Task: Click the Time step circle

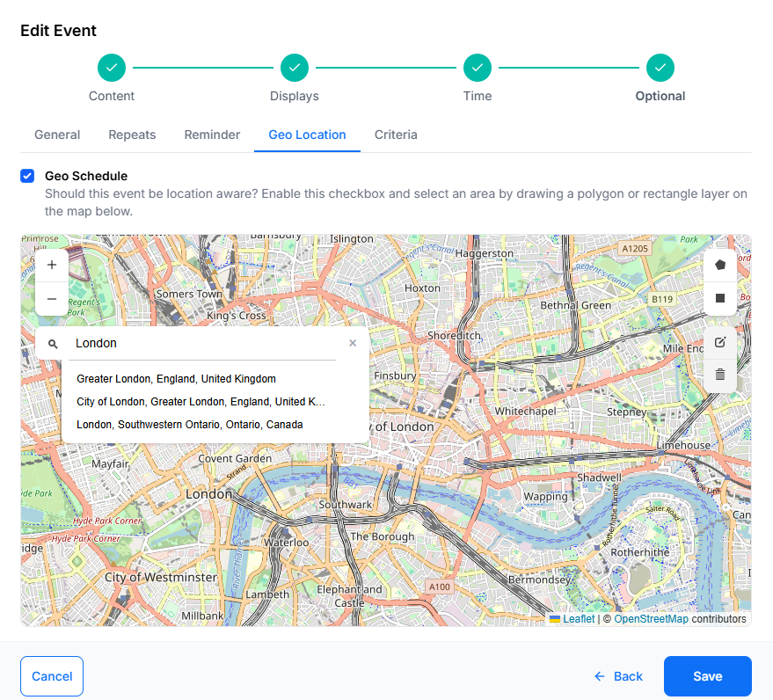Action: click(478, 68)
